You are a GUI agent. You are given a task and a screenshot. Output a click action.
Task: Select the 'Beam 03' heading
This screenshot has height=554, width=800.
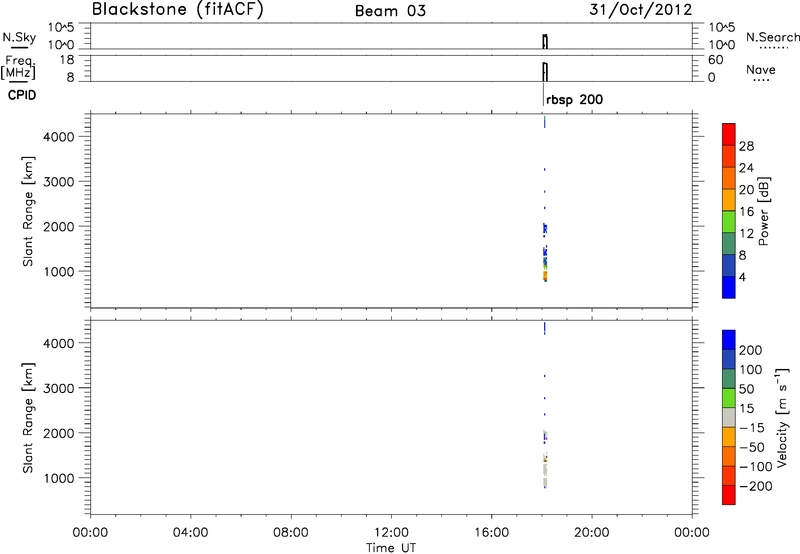390,11
